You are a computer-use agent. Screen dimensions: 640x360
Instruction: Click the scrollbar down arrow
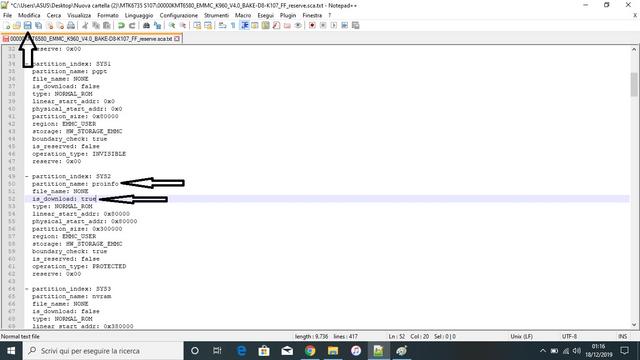(634, 325)
